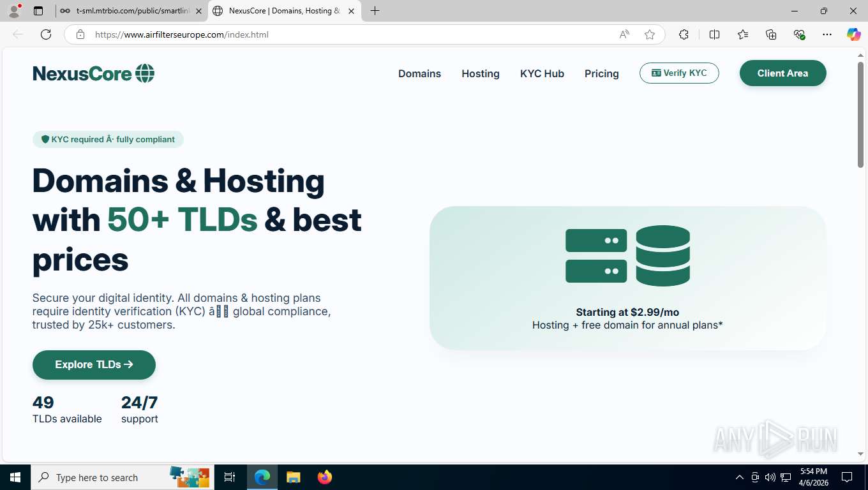
Task: Go back to previous page
Action: point(18,34)
